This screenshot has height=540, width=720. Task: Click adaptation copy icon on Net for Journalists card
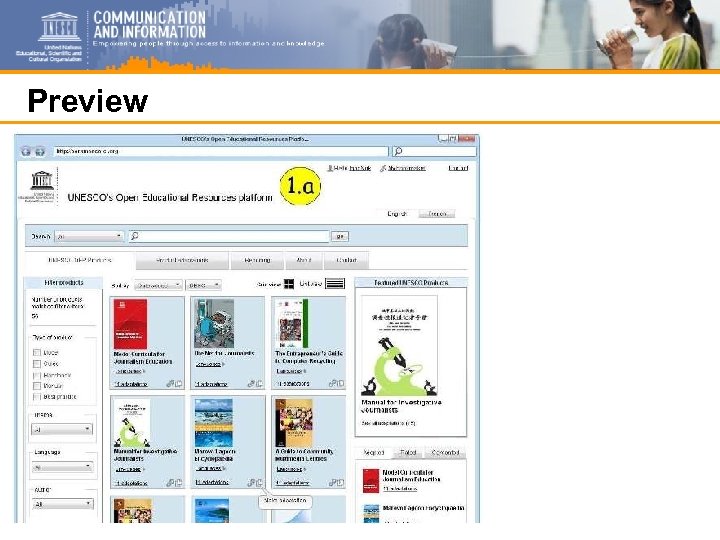(x=259, y=383)
